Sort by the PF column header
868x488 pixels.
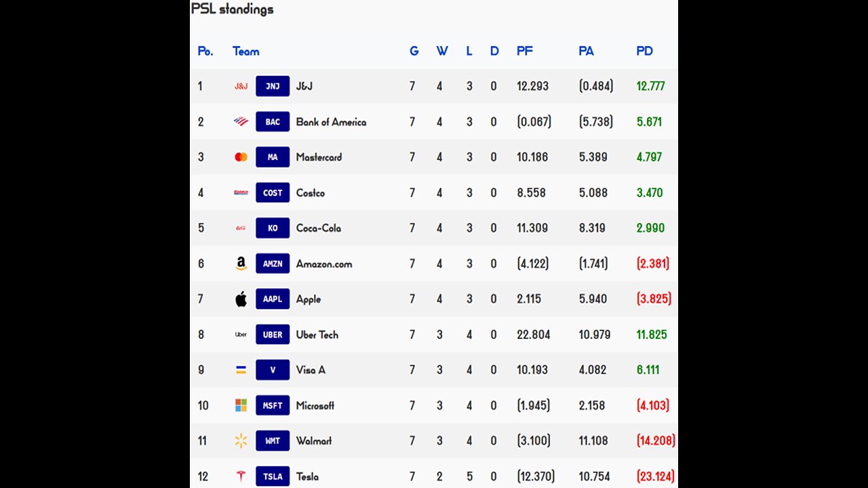pyautogui.click(x=524, y=51)
